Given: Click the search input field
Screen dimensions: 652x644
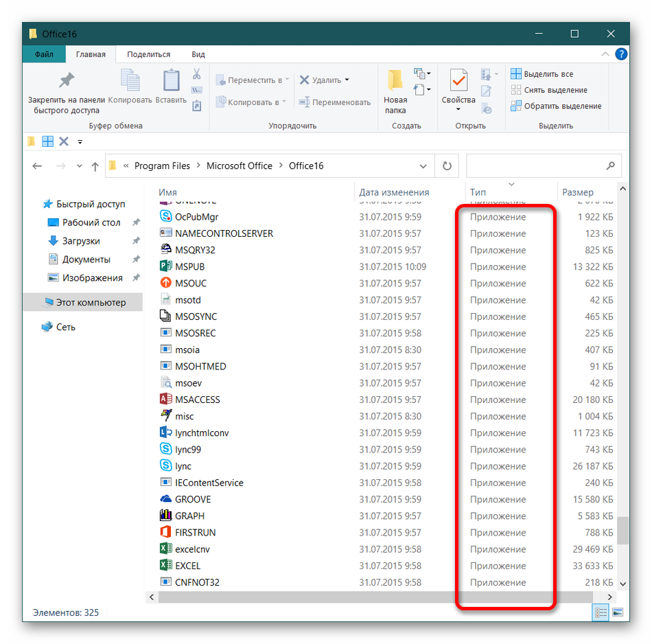Looking at the screenshot, I should coord(535,166).
